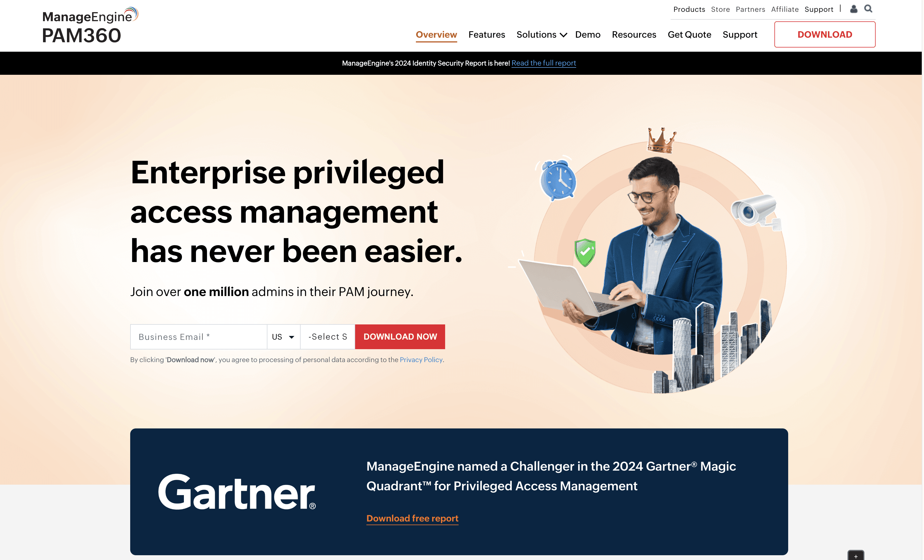Click the security camera illustration
Viewport: 924px width, 560px height.
pos(756,211)
